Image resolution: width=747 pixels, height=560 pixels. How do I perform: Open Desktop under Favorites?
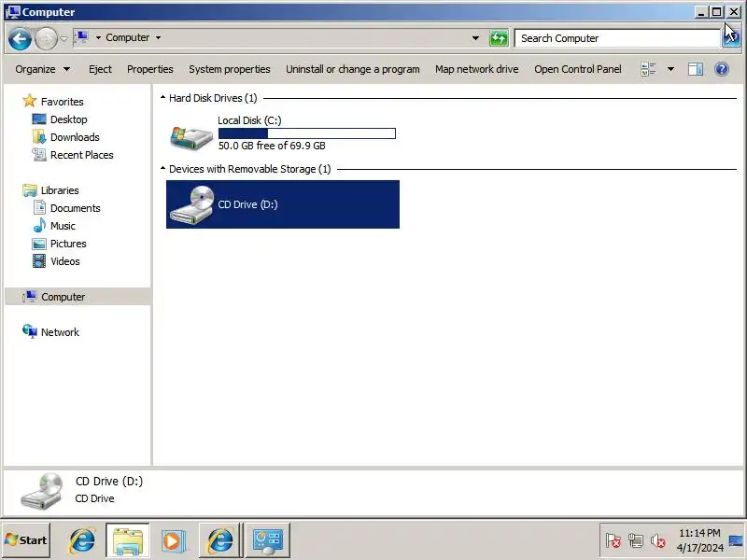click(x=68, y=119)
